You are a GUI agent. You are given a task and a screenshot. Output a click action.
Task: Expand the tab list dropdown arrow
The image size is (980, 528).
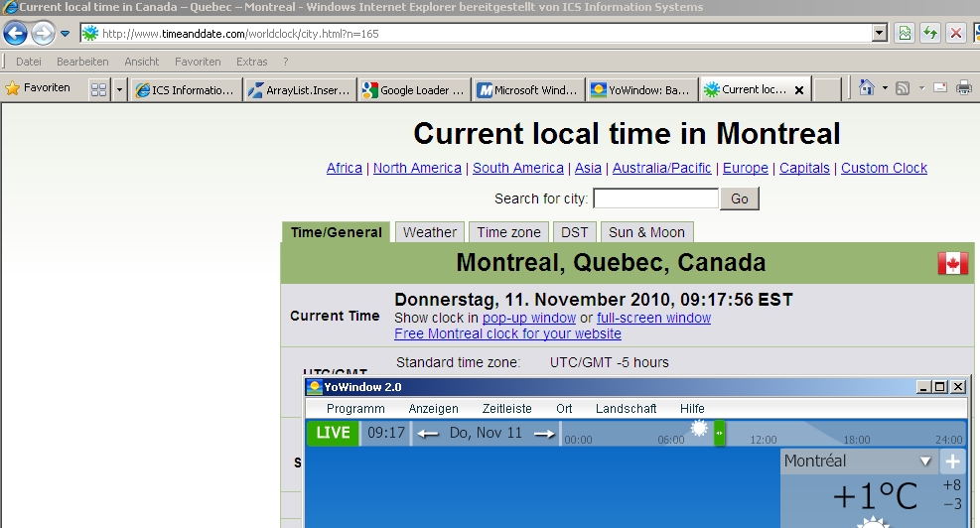tap(119, 89)
